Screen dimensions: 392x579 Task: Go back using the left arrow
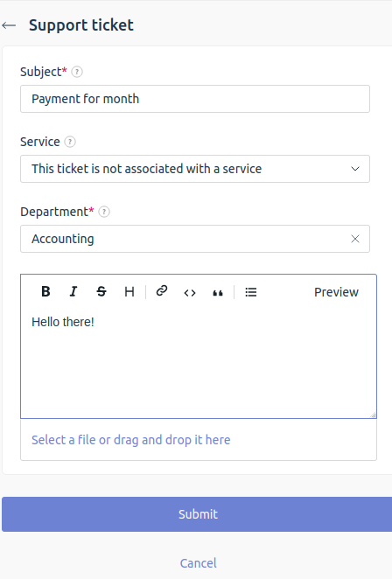click(9, 25)
